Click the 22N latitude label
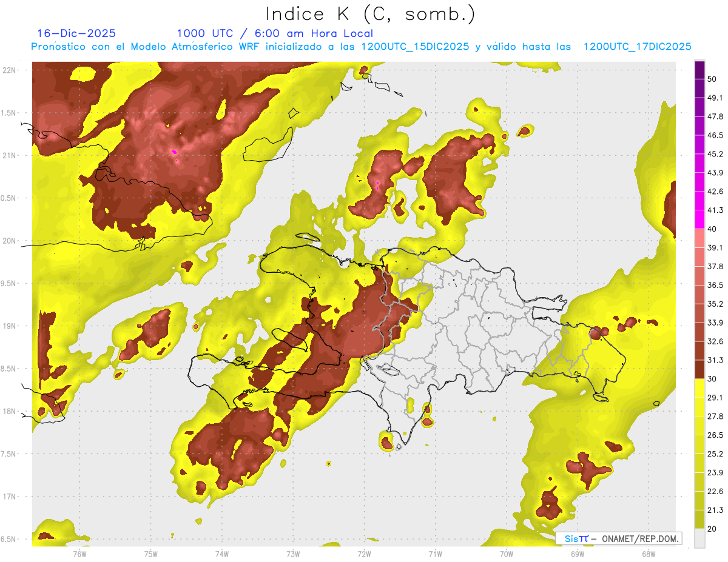Screen dimensions: 728x562 [9, 70]
